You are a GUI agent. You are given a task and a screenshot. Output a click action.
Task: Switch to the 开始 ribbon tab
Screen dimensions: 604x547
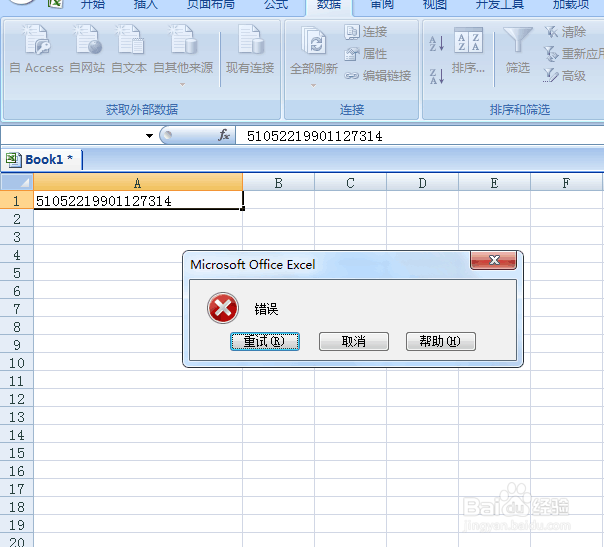click(x=92, y=5)
